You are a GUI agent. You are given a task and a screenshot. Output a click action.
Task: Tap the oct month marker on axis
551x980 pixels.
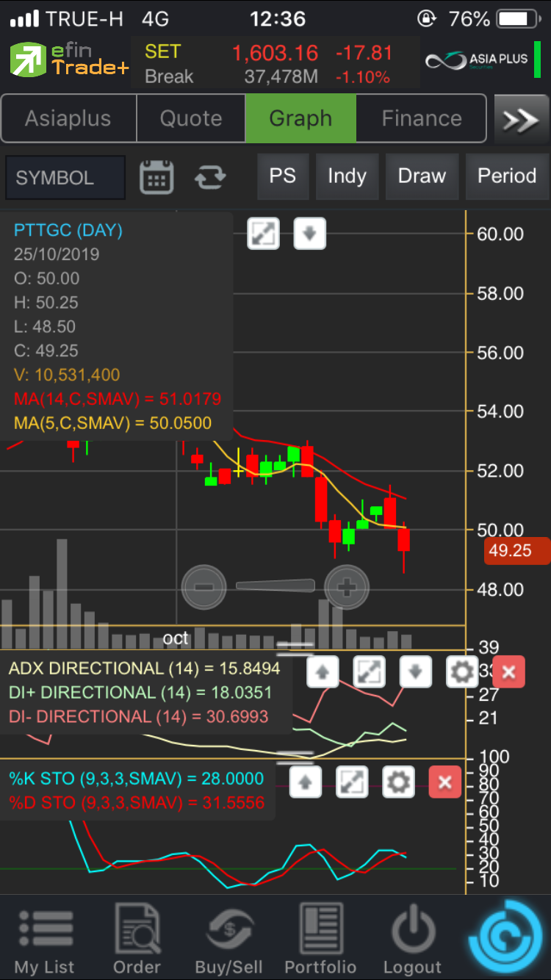(x=176, y=638)
